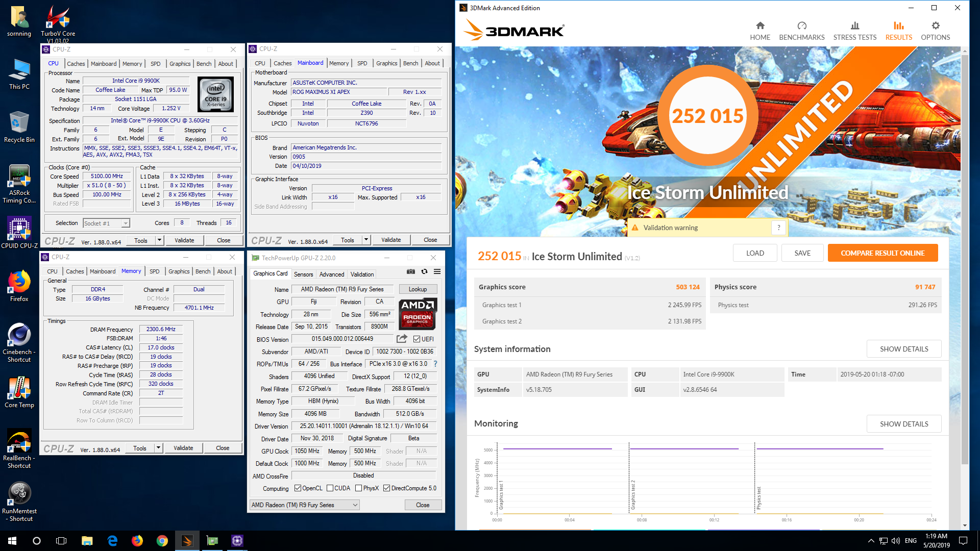Open the OPTIONS gear icon
980x551 pixels.
point(936,26)
